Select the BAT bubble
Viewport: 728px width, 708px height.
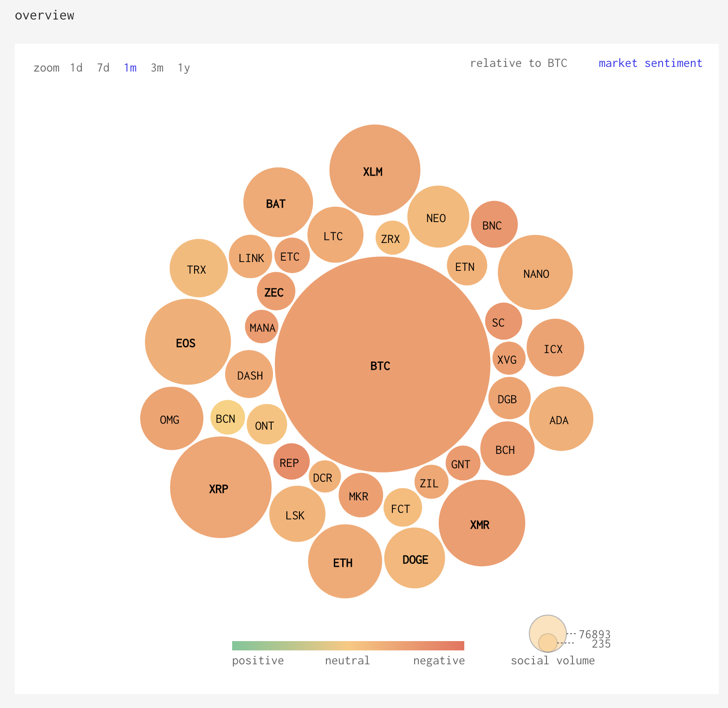pos(278,202)
